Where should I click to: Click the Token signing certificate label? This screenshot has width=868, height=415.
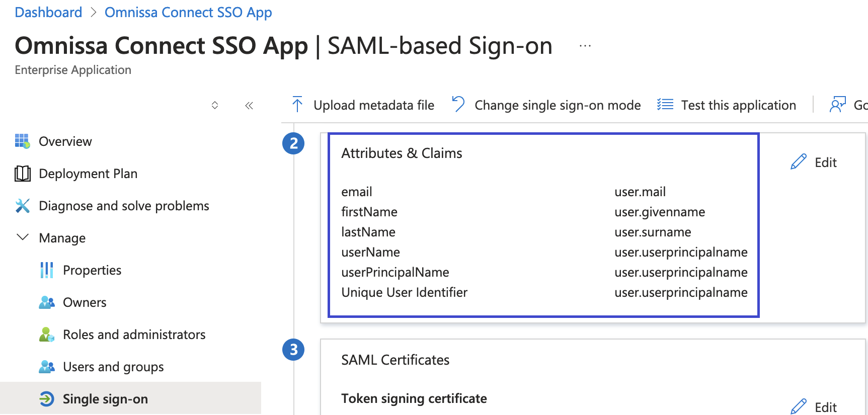(x=414, y=399)
